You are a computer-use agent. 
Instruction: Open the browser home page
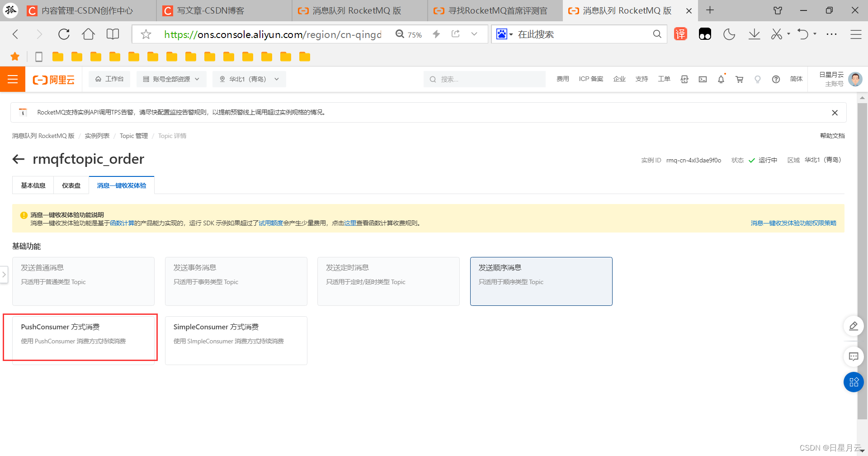[x=88, y=34]
